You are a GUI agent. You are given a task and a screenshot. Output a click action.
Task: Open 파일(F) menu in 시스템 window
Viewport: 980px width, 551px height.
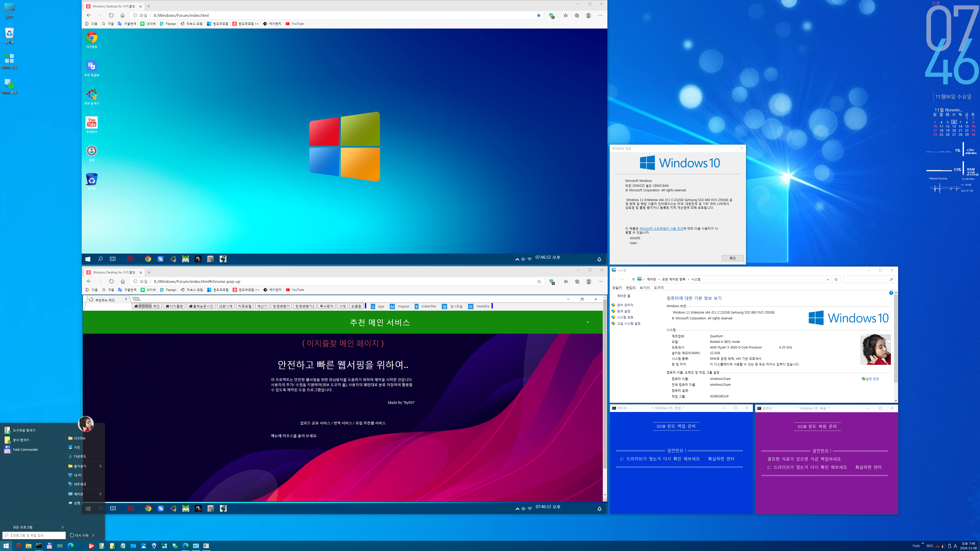[x=617, y=288]
